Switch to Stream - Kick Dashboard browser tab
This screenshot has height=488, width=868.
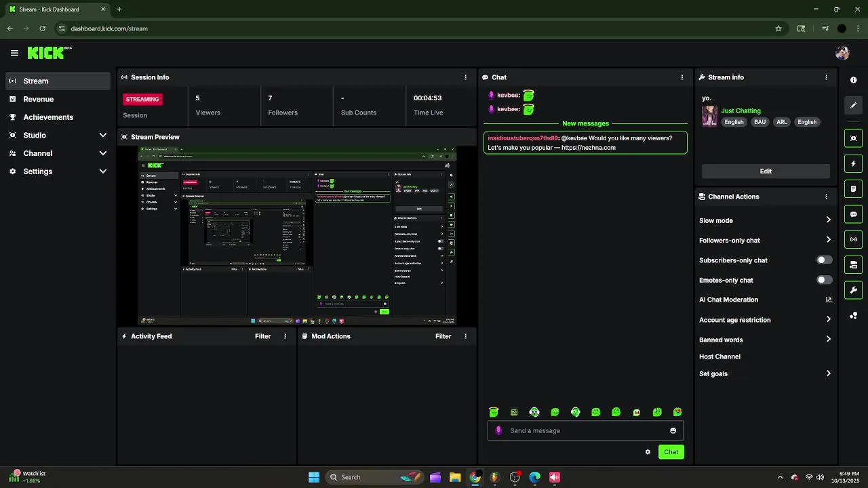point(57,9)
